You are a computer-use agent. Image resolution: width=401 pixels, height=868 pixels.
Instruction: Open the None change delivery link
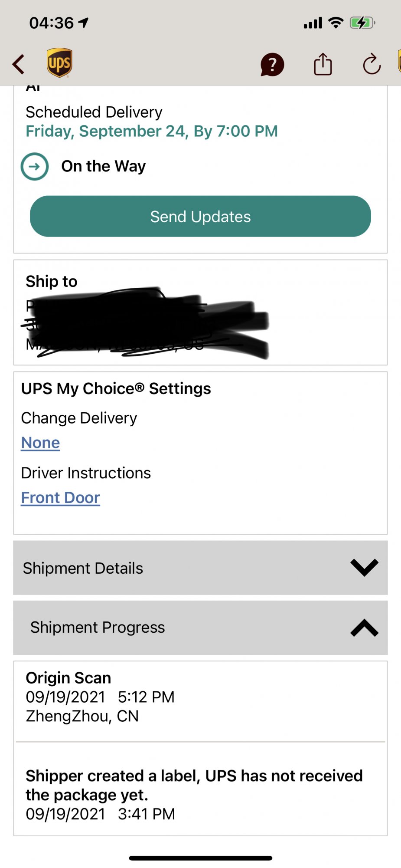pyautogui.click(x=41, y=443)
